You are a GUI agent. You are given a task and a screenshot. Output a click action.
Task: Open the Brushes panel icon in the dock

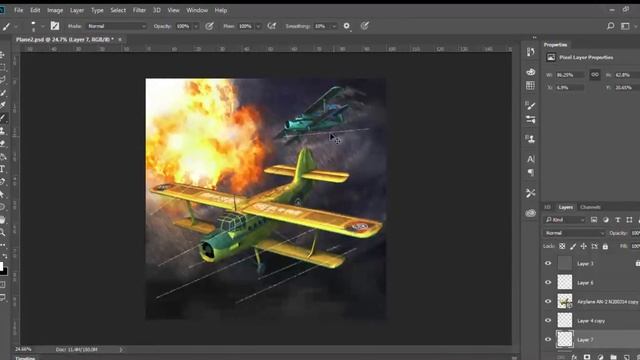pos(531,106)
